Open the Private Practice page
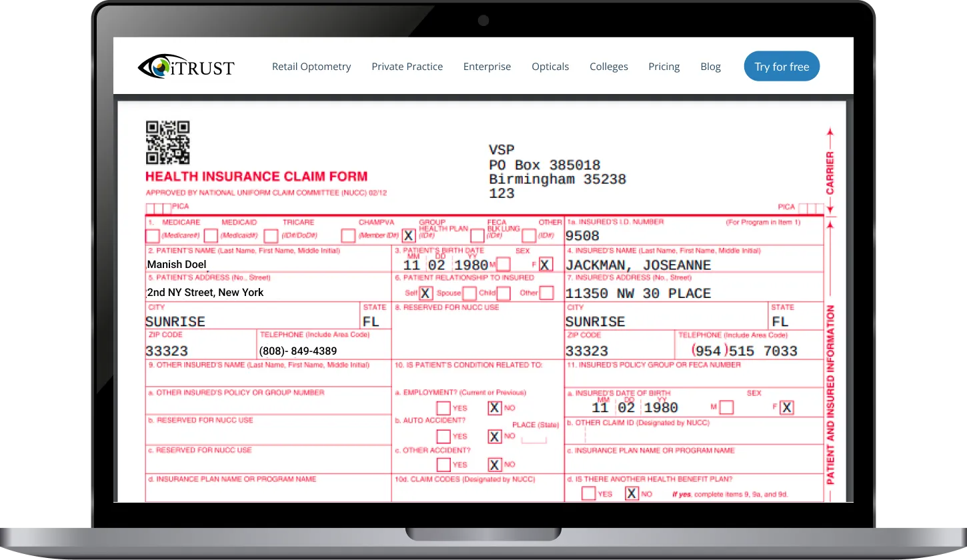 [407, 67]
